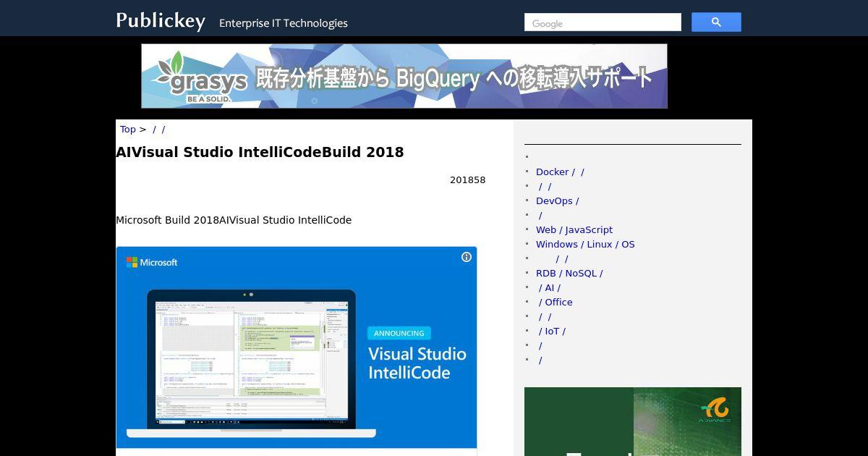The height and width of the screenshot is (456, 868).
Task: Click the Microsoft logo in the ad
Action: 152,262
